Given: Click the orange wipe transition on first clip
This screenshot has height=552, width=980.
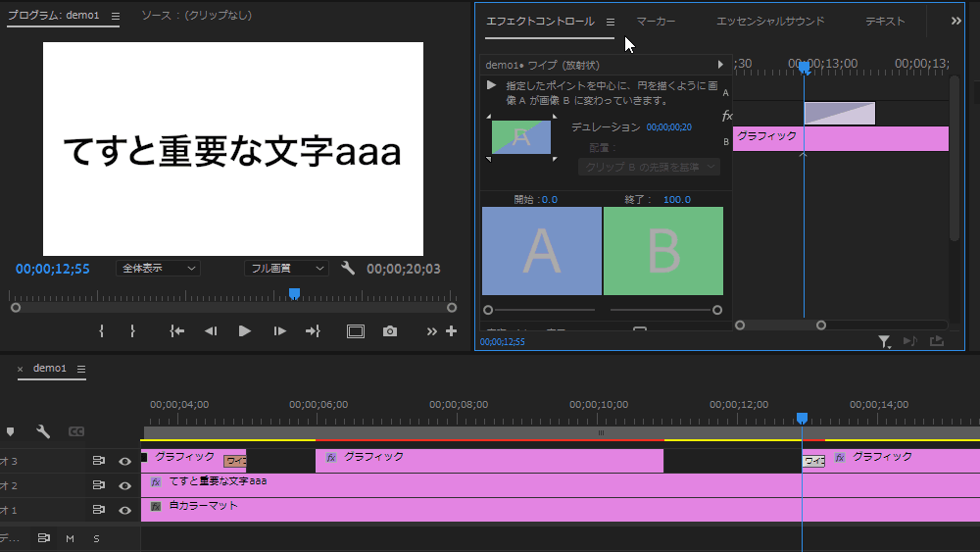Looking at the screenshot, I should (x=235, y=462).
